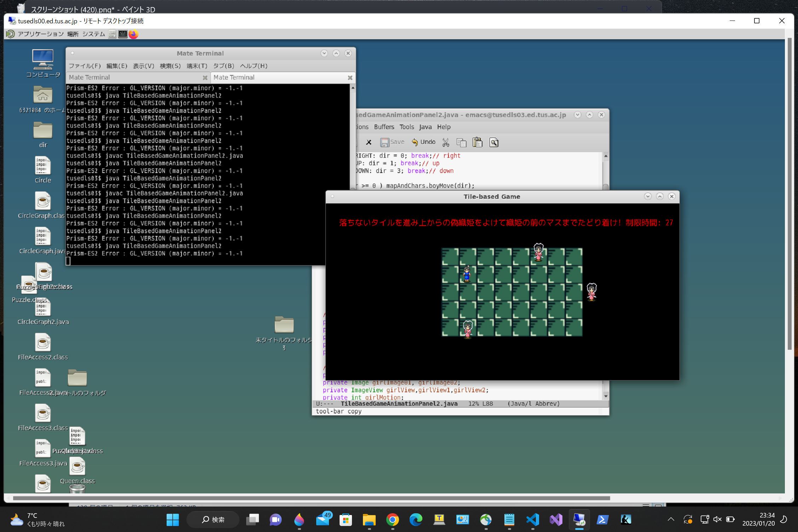798x532 pixels.
Task: Click the Save button in emacs toolbar
Action: point(392,142)
